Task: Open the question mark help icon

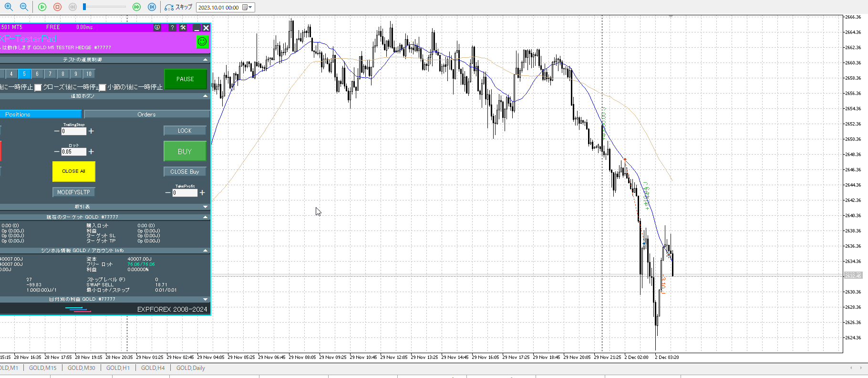Action: click(172, 28)
